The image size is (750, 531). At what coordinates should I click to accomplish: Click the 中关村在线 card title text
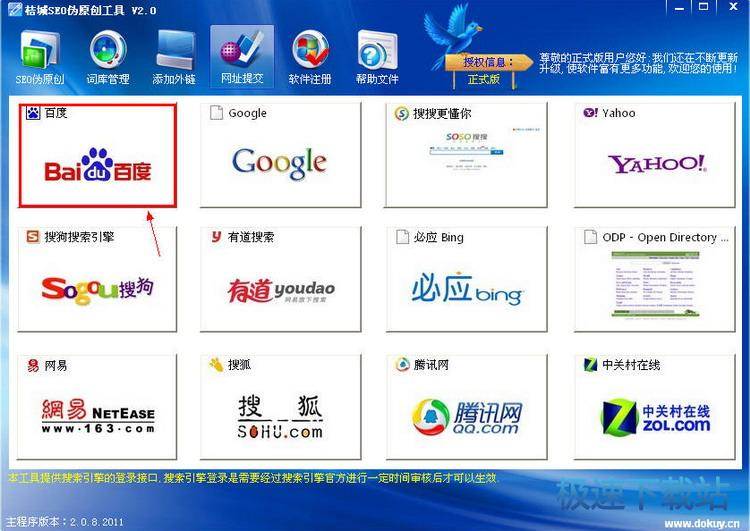pos(631,365)
